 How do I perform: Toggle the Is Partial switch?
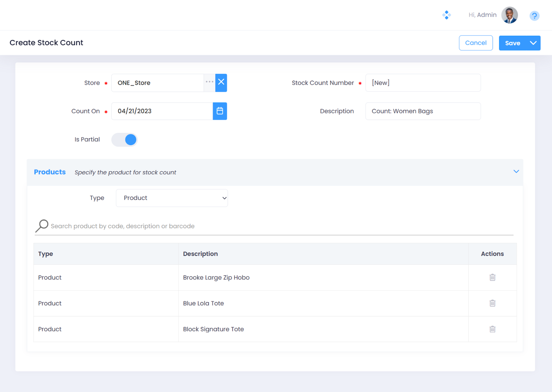click(x=125, y=140)
